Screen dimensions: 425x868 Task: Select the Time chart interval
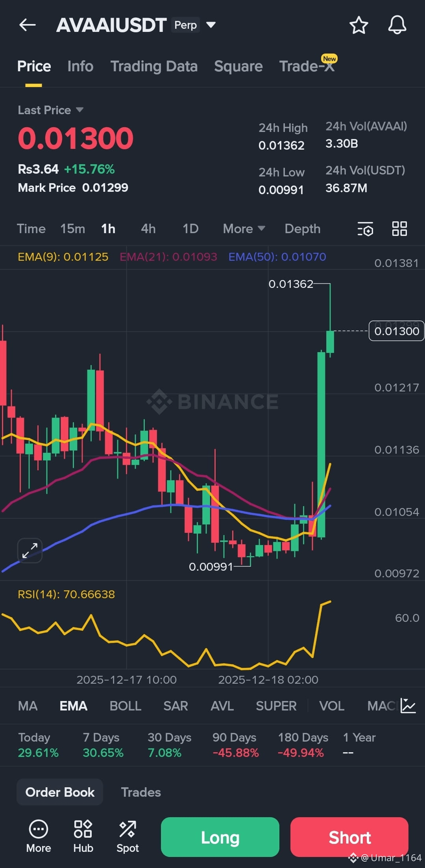31,229
